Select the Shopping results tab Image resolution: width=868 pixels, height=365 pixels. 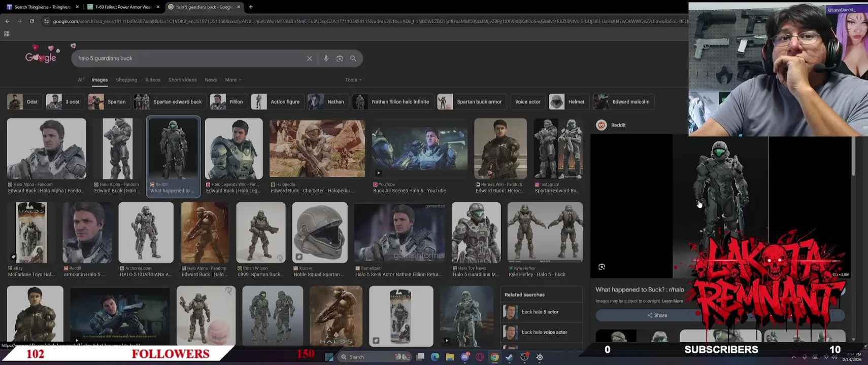[126, 80]
